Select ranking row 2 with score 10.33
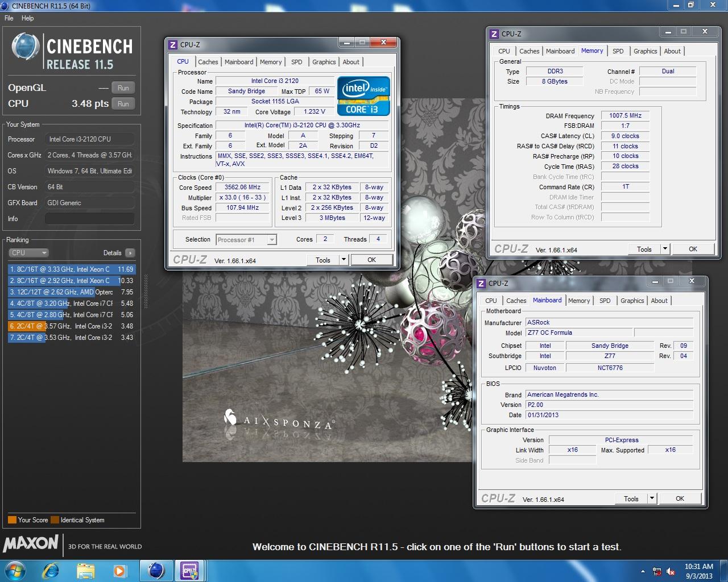The image size is (728, 582). tap(72, 281)
